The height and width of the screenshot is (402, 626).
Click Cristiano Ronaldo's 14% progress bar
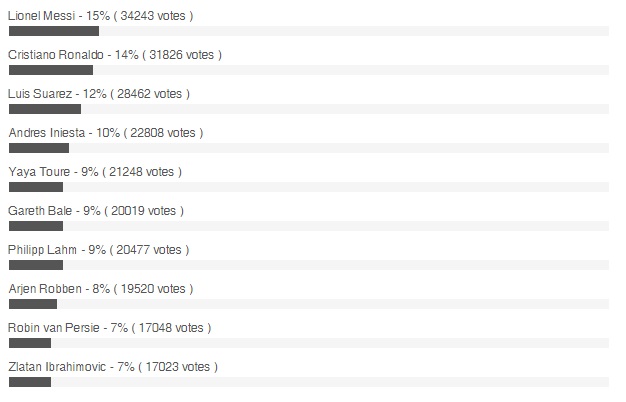pyautogui.click(x=50, y=70)
